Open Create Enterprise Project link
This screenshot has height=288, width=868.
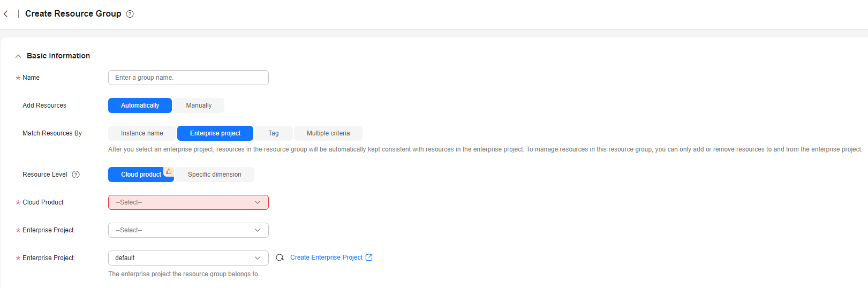coord(327,257)
